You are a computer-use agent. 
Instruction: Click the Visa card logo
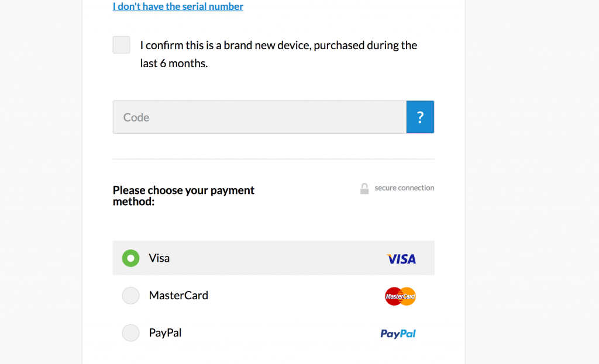tap(401, 258)
